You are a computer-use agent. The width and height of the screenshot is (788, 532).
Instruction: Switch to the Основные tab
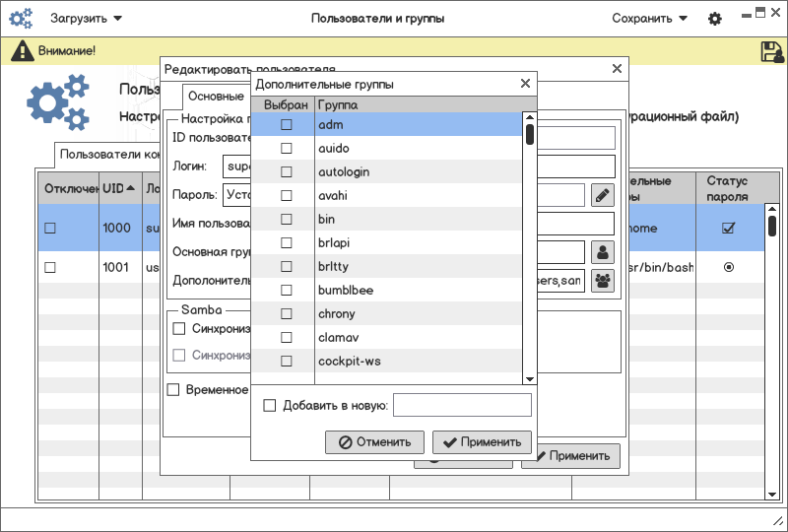click(216, 97)
